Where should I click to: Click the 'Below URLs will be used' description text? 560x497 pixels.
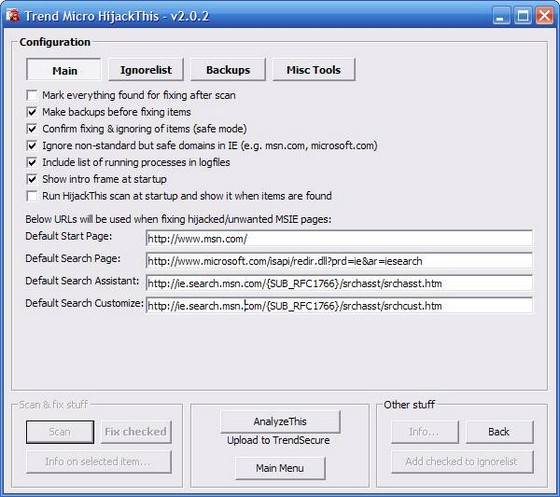pos(178,219)
